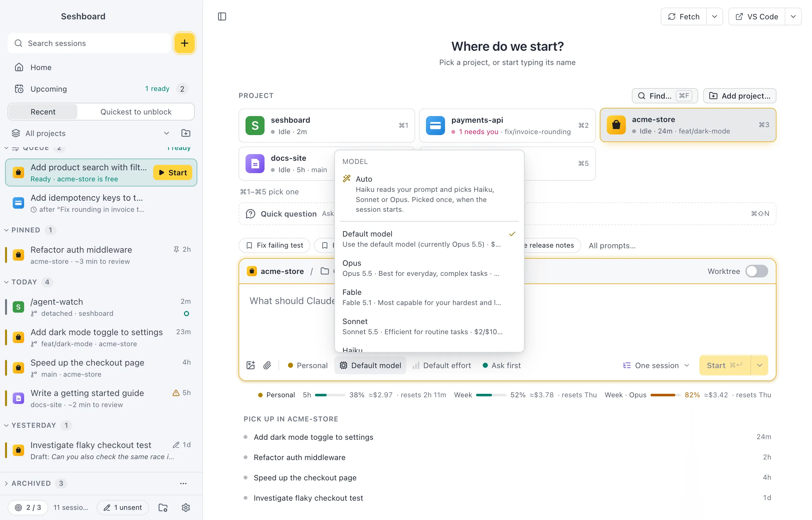Open the 1 unsent drafts chip
Viewport: 812px width, 520px height.
click(123, 508)
